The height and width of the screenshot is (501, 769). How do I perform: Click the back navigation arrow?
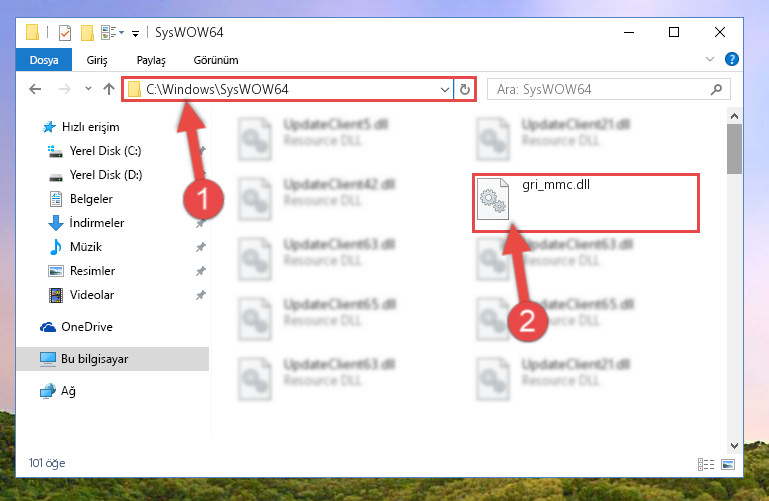click(x=35, y=89)
